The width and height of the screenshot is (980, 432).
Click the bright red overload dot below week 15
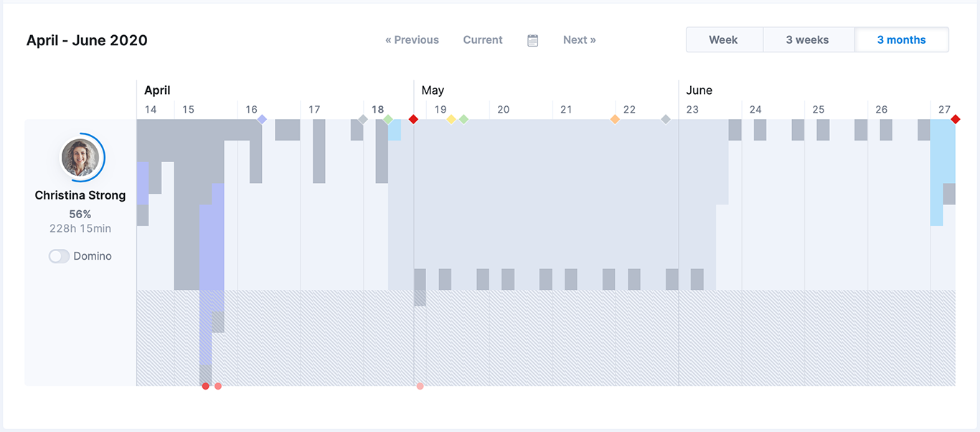(x=206, y=386)
